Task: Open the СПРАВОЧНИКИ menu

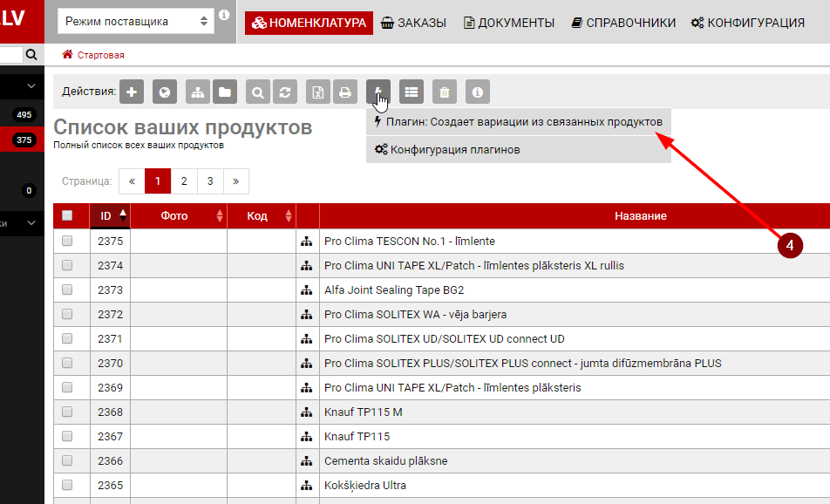Action: 623,23
